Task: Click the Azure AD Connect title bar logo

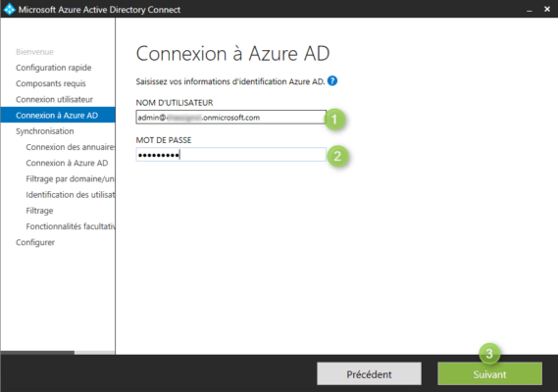Action: pos(9,9)
